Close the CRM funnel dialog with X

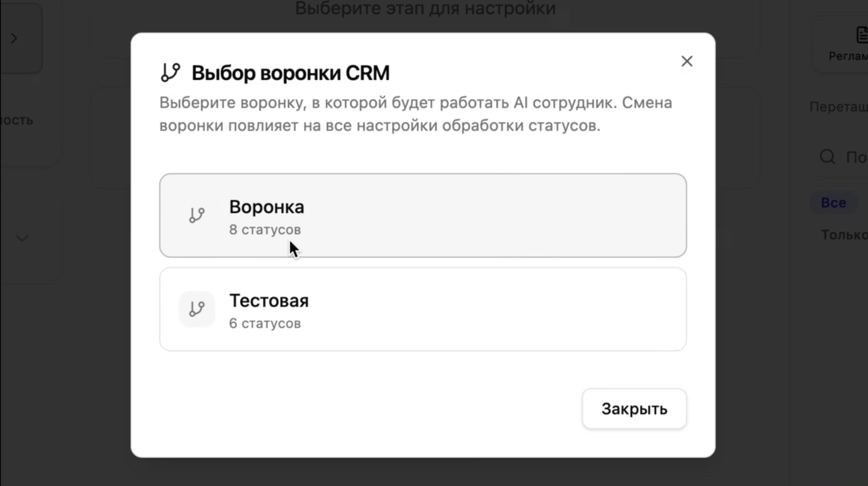tap(687, 61)
